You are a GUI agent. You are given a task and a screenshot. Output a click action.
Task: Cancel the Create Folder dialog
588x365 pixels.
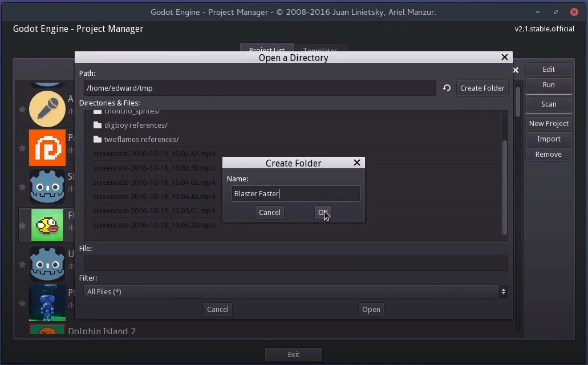click(270, 213)
